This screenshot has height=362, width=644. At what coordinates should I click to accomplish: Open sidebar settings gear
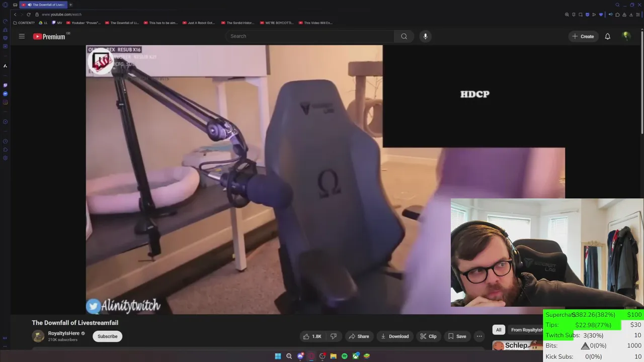[5, 158]
